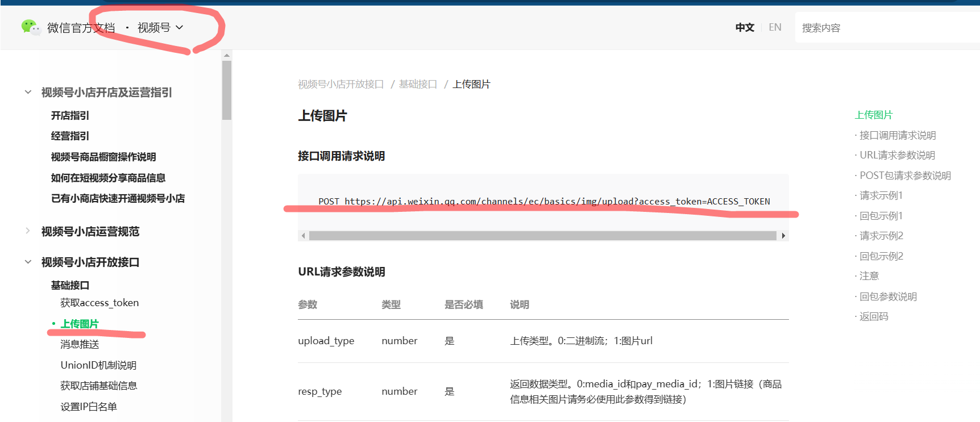This screenshot has height=422, width=980.
Task: Focus the 搜索内容 search field
Action: (887, 28)
